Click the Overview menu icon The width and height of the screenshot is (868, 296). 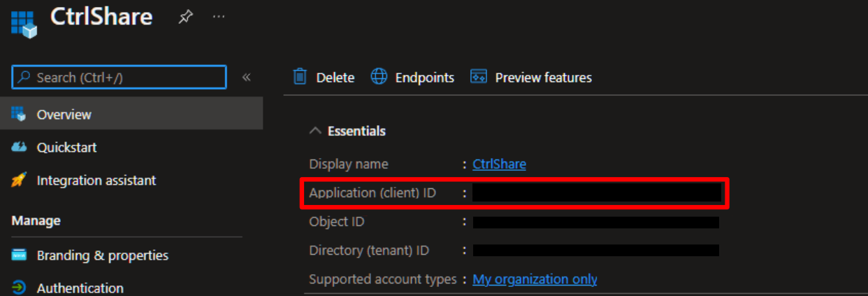(x=19, y=114)
